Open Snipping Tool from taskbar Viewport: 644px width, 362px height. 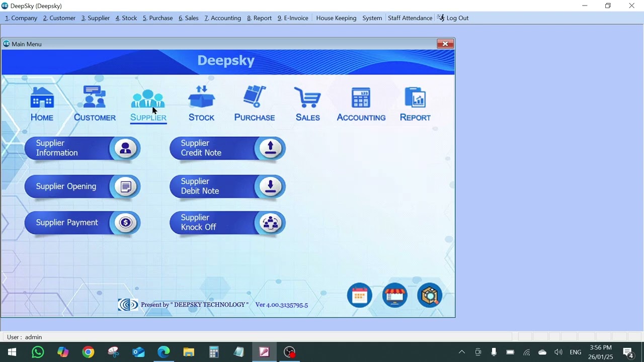pos(113,352)
